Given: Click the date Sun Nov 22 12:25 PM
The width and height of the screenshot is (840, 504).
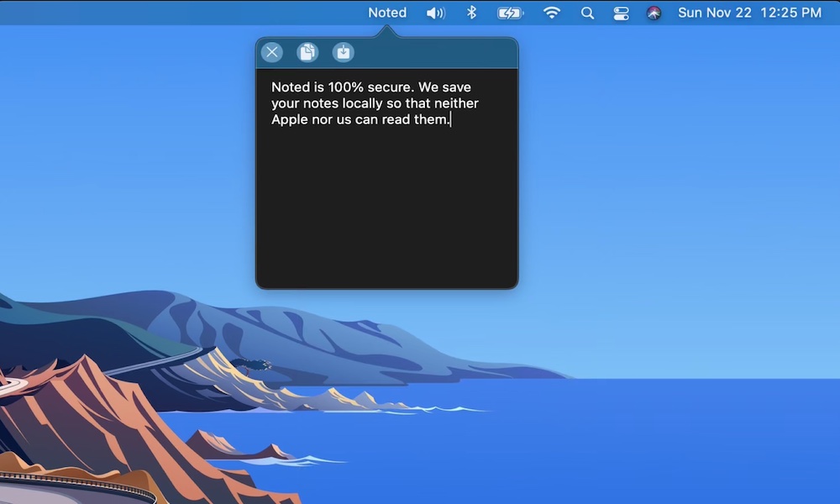Looking at the screenshot, I should pyautogui.click(x=749, y=13).
